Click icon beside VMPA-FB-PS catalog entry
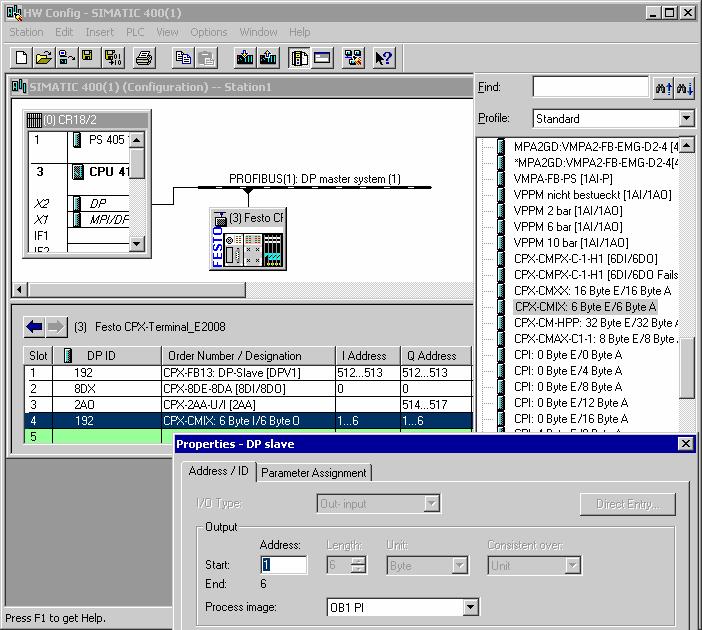This screenshot has width=702, height=630. [501, 179]
